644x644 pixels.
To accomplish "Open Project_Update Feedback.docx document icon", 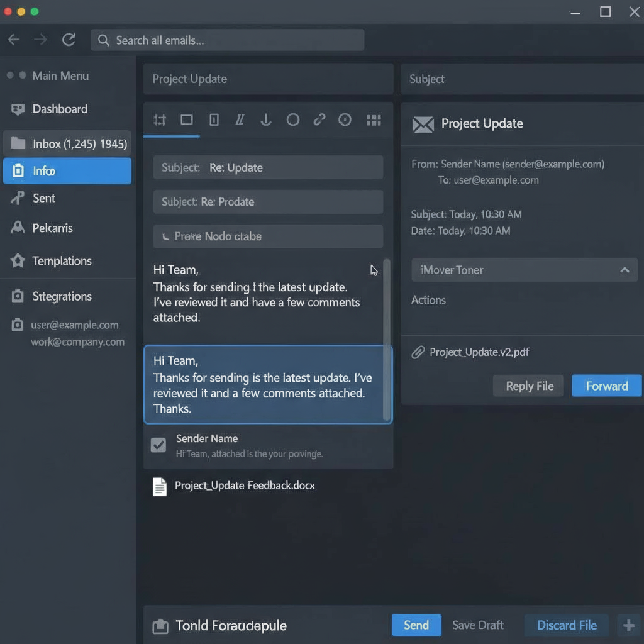I will (160, 486).
